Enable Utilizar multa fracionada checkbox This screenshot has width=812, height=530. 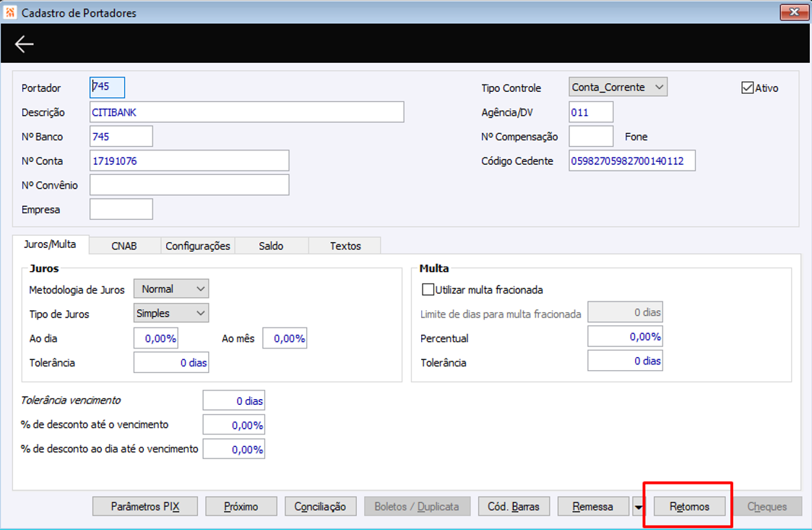[x=428, y=289]
